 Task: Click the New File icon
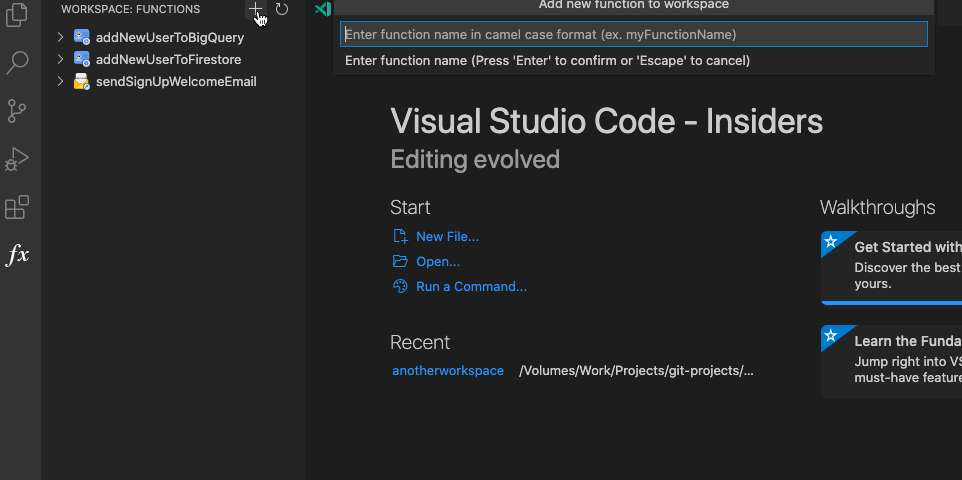coord(400,236)
